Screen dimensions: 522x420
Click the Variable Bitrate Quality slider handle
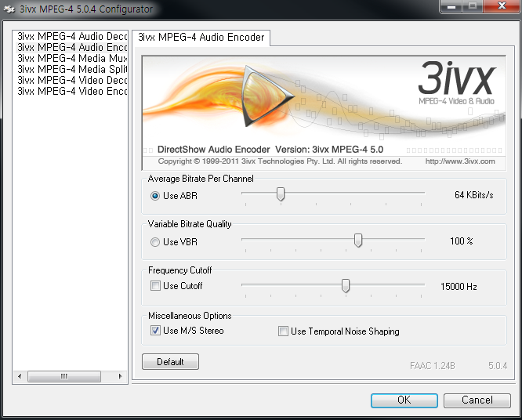click(358, 240)
